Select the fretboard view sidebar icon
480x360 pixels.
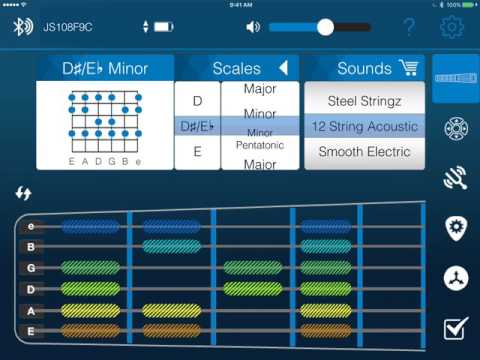click(456, 79)
